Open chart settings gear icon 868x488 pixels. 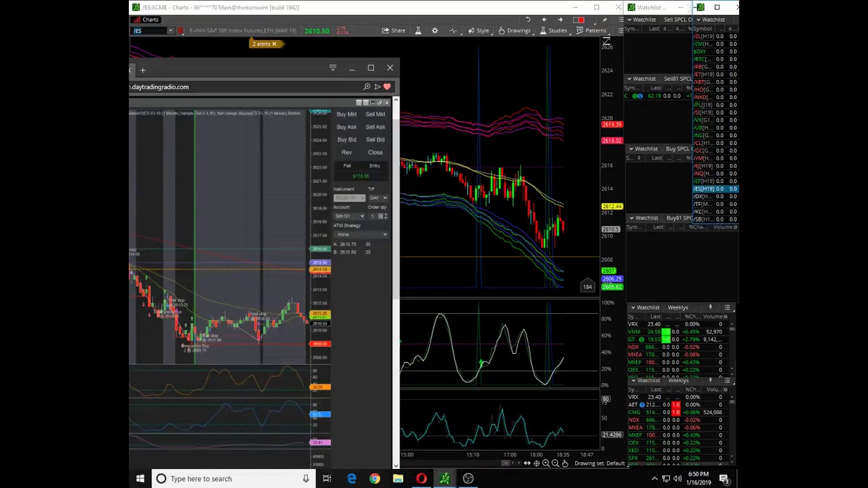click(435, 30)
